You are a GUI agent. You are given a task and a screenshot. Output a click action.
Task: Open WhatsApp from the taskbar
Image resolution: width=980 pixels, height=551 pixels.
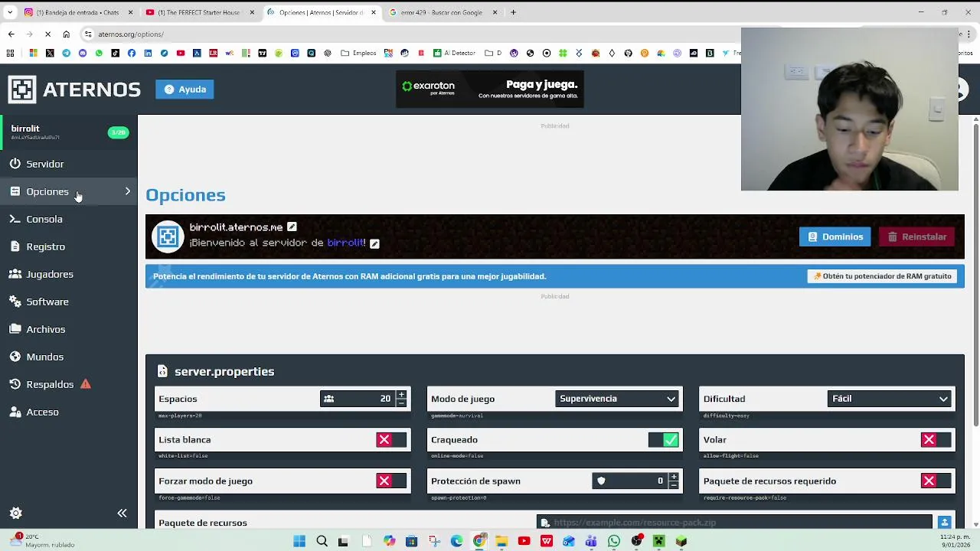(614, 541)
